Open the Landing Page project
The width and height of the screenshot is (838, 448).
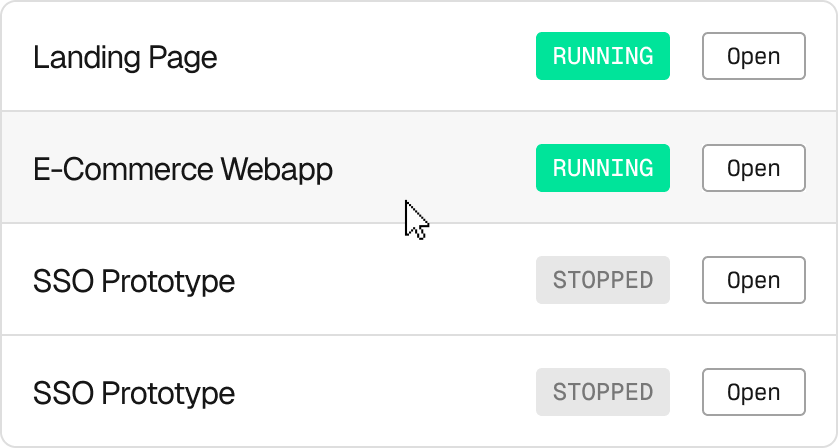click(x=753, y=56)
